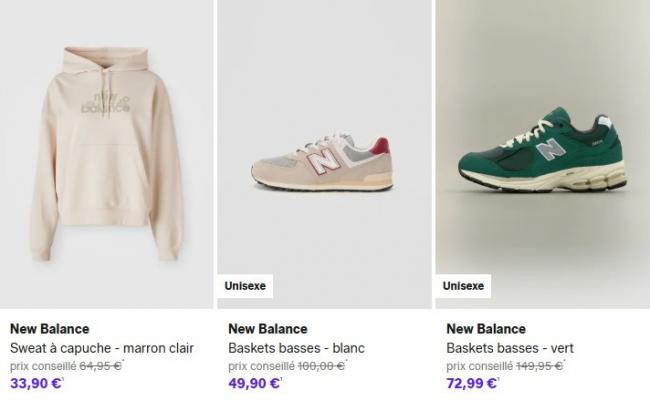
Task: Click the Unisexe badge on the beige sneaker
Action: coord(245,286)
